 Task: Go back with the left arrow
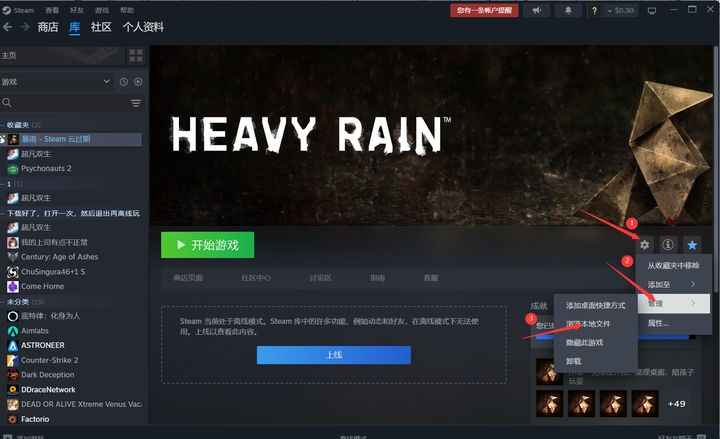(x=7, y=27)
